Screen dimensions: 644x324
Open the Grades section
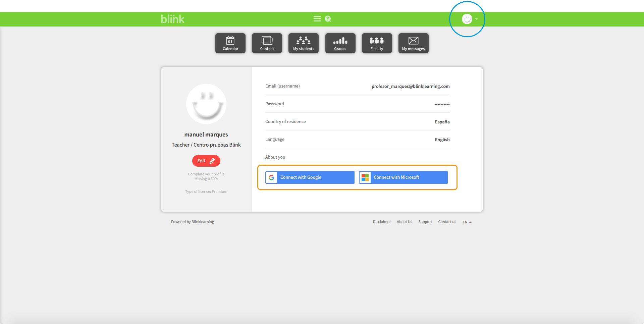(x=340, y=43)
